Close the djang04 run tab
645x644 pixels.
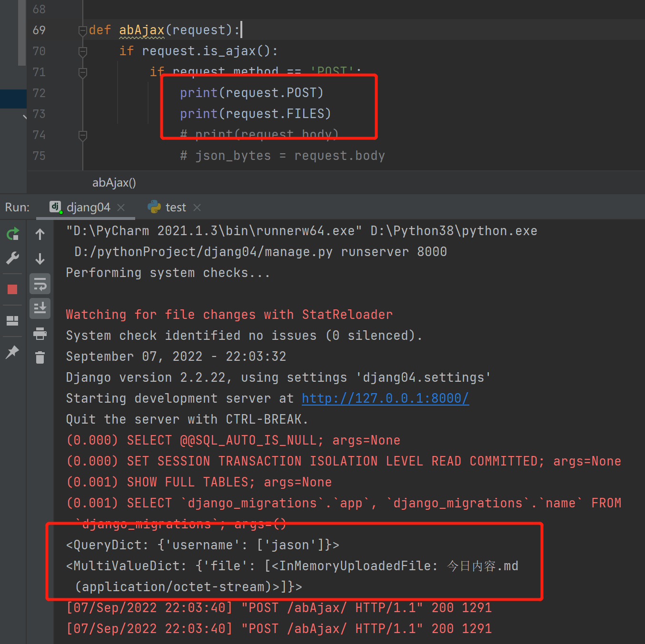[121, 208]
